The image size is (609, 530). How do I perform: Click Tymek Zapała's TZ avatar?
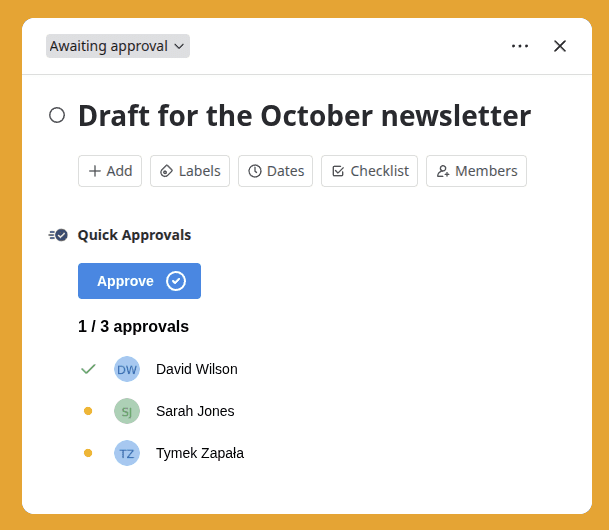[x=127, y=453]
